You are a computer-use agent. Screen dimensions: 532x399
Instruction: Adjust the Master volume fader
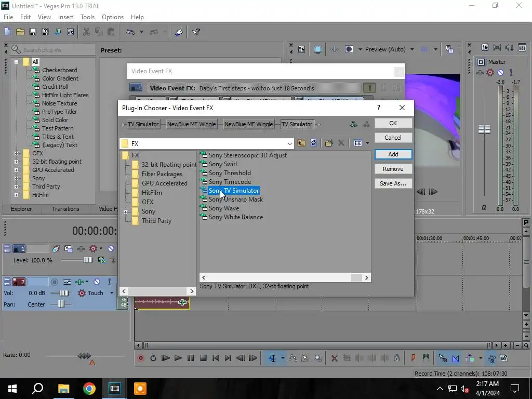pyautogui.click(x=484, y=129)
